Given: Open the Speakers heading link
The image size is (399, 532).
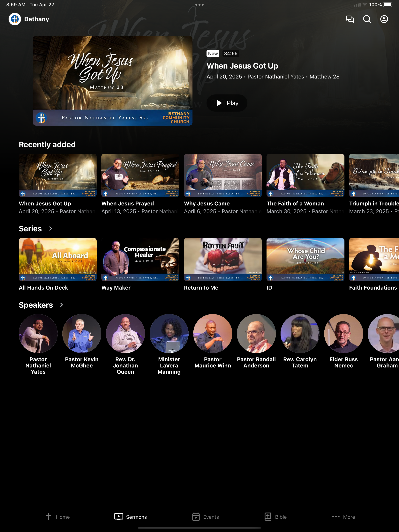Looking at the screenshot, I should (x=36, y=305).
